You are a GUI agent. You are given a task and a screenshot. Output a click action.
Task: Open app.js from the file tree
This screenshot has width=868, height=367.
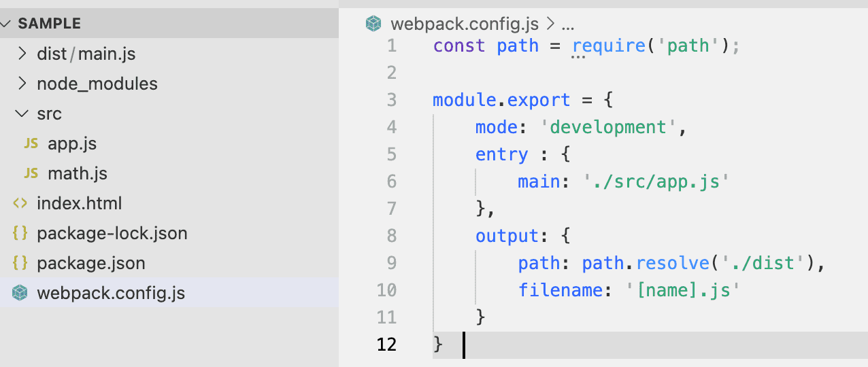tap(72, 144)
